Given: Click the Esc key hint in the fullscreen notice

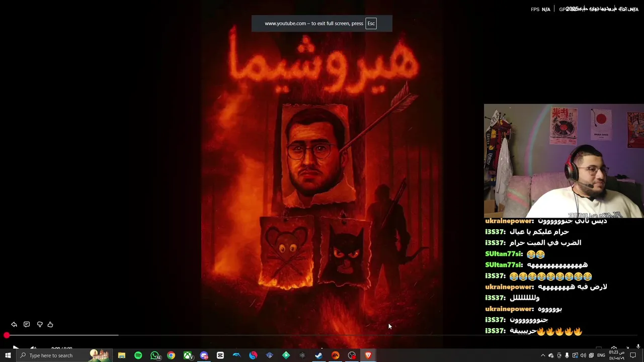Looking at the screenshot, I should (x=371, y=23).
